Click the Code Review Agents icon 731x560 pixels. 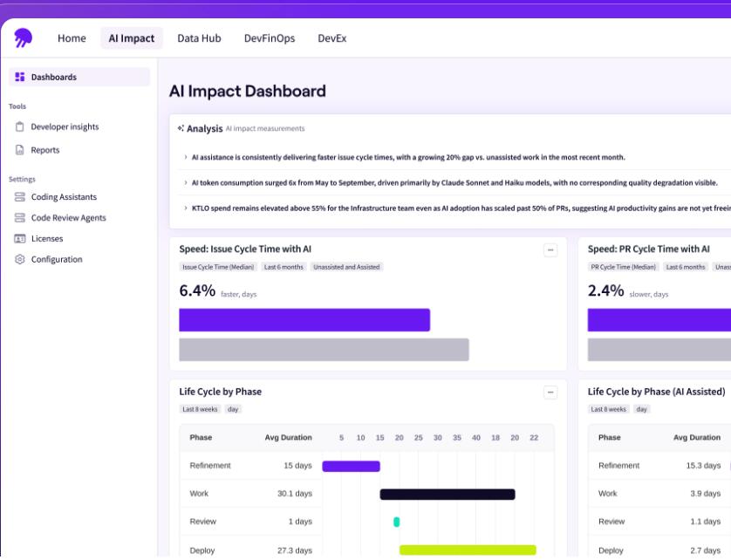click(19, 218)
